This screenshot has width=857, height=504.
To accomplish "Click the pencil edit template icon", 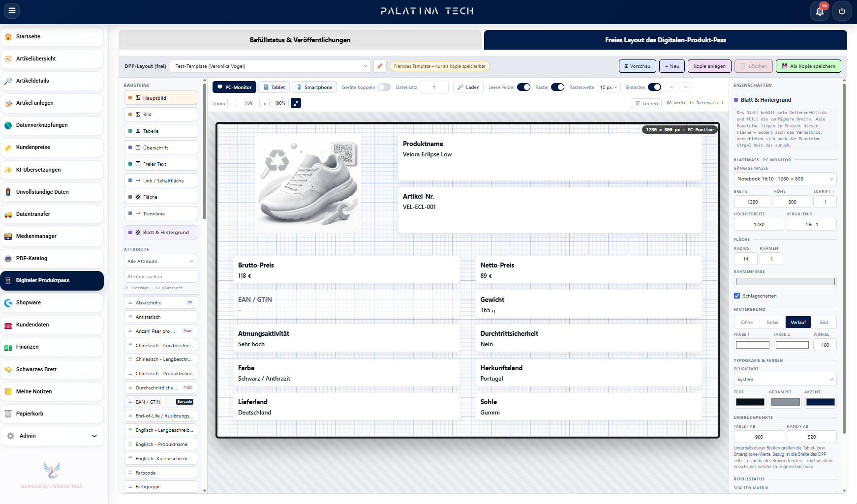I will pyautogui.click(x=380, y=66).
